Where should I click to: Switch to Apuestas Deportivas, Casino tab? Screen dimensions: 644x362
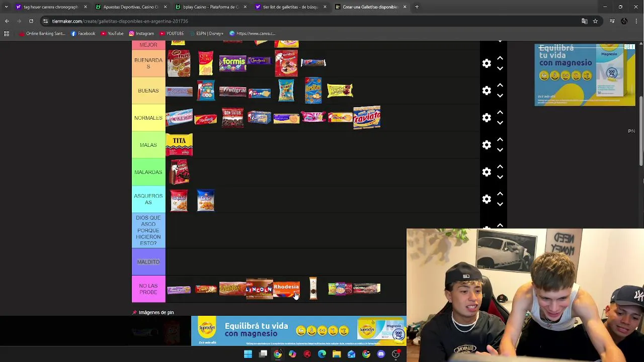tap(130, 7)
